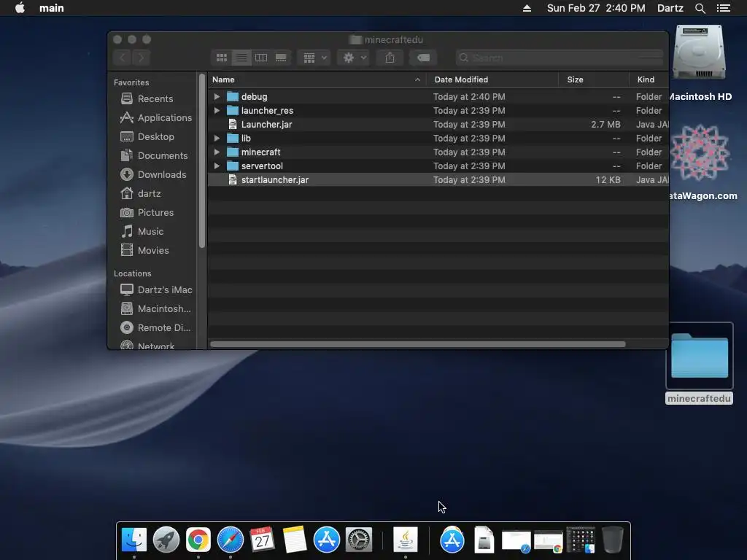The width and height of the screenshot is (747, 560).
Task: Open Google Chrome from the Dock
Action: point(198,540)
